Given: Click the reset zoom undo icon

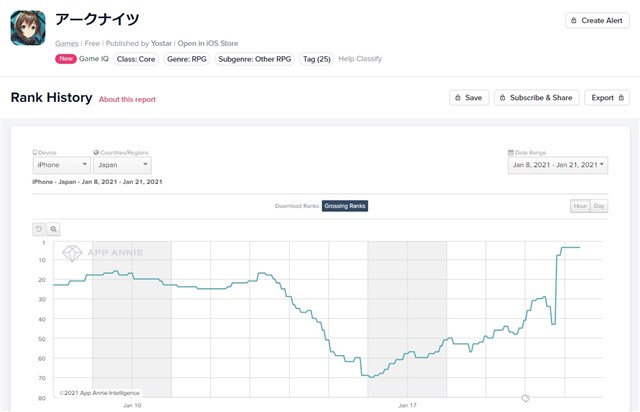Looking at the screenshot, I should coord(39,229).
